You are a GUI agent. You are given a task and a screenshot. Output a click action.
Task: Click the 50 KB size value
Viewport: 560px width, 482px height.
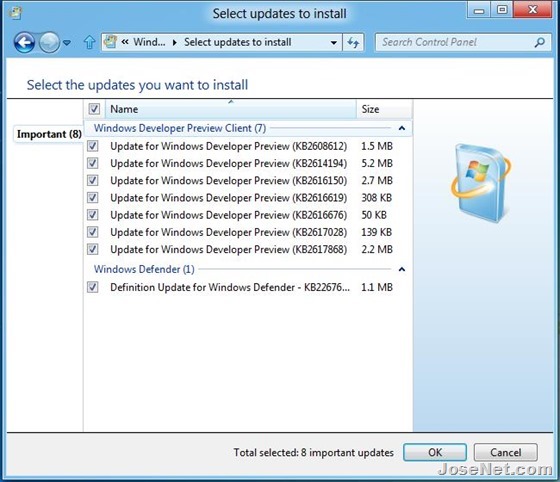(x=374, y=215)
